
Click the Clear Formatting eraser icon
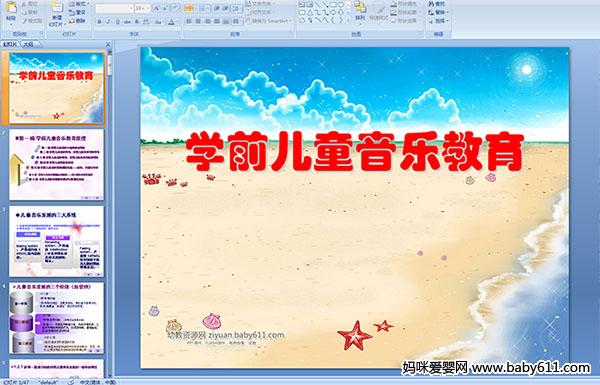click(x=176, y=8)
